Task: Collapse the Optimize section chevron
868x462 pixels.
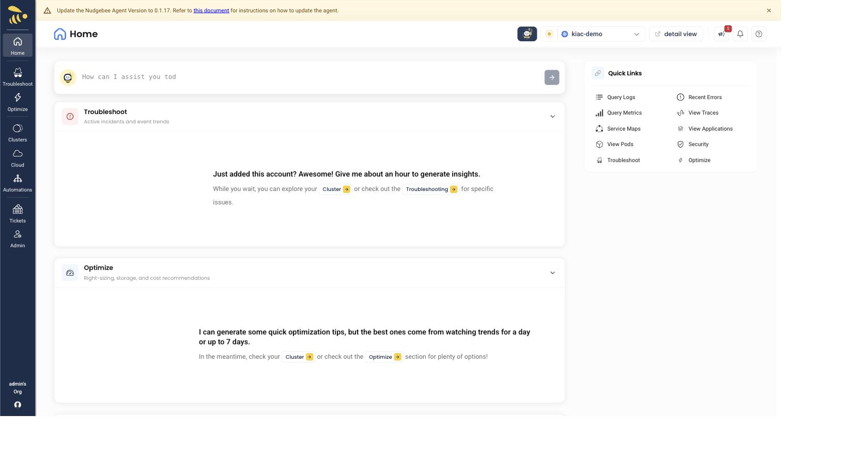Action: coord(552,273)
